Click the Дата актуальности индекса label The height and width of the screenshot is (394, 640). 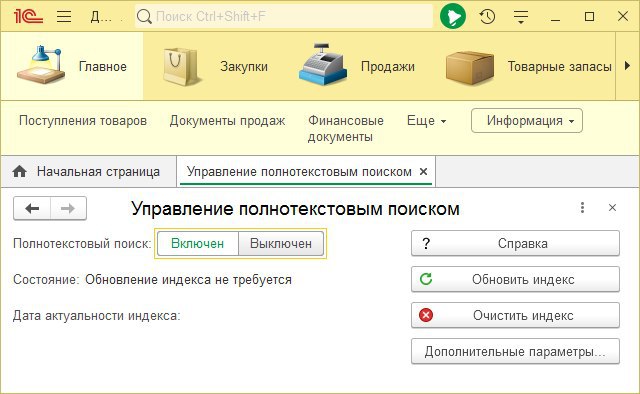[x=97, y=316]
